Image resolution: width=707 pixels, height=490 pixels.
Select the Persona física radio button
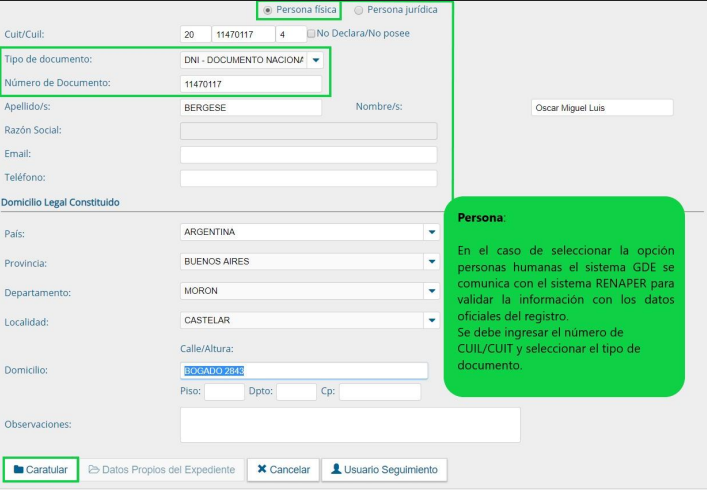click(x=268, y=10)
